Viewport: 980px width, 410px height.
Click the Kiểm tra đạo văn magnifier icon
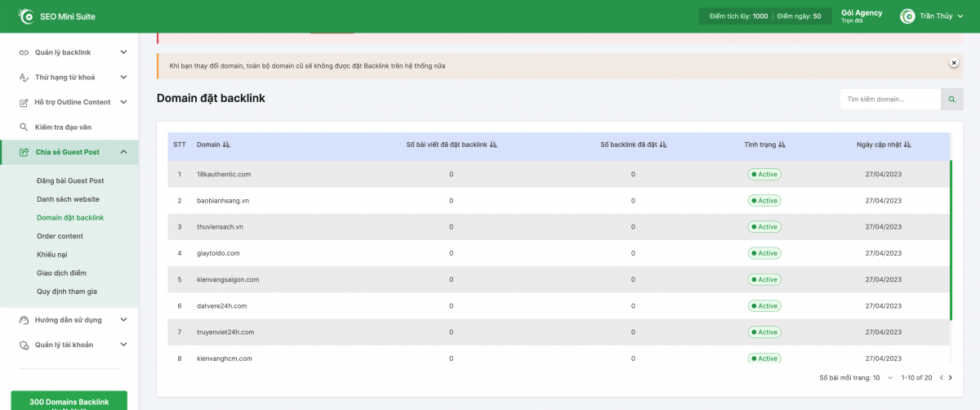click(x=24, y=127)
